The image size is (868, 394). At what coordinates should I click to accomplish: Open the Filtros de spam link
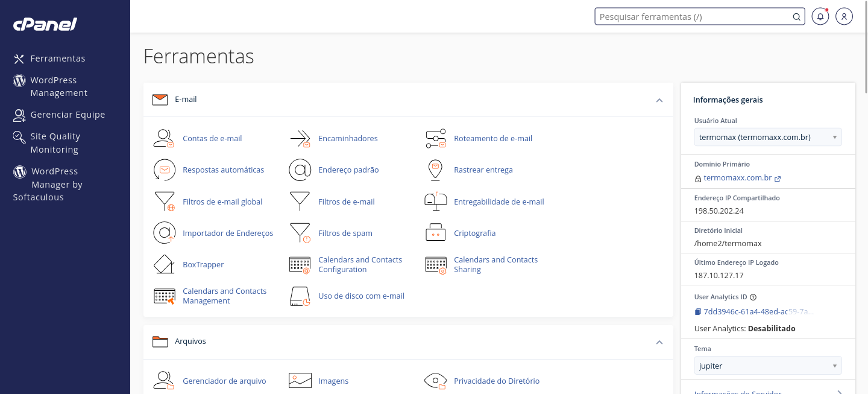tap(345, 233)
